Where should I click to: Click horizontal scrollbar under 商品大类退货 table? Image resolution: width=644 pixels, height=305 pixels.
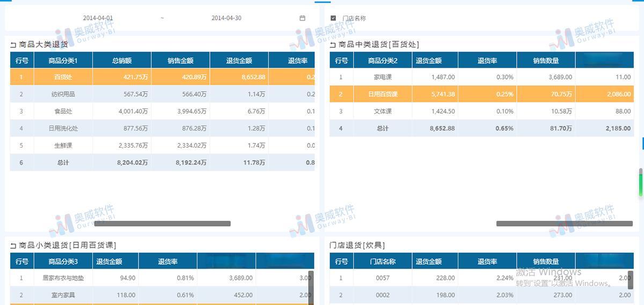[162, 223]
